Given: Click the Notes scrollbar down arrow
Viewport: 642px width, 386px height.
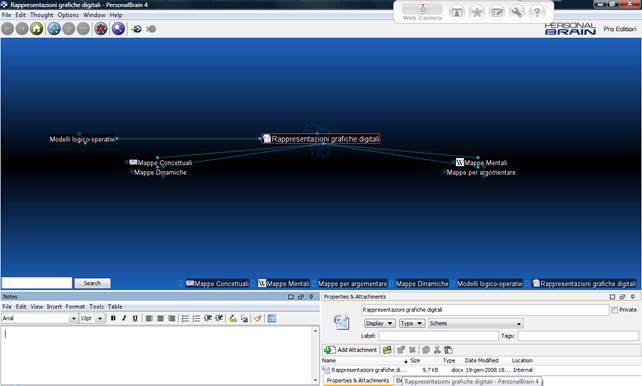Looking at the screenshot, I should [315, 380].
